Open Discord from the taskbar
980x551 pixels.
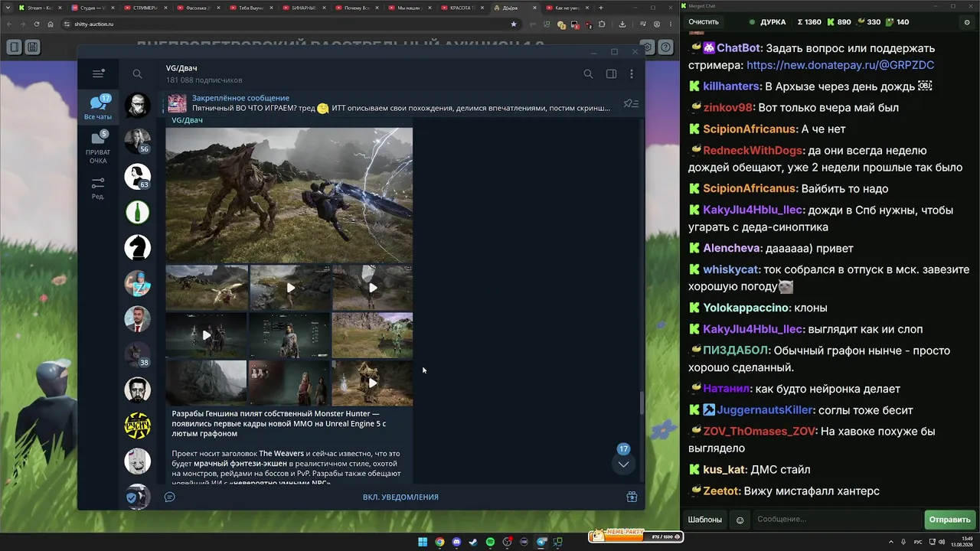tap(456, 542)
